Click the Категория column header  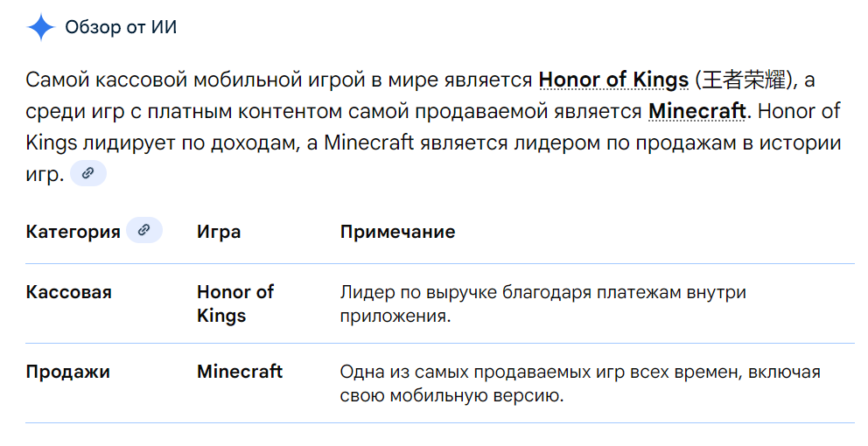point(73,231)
